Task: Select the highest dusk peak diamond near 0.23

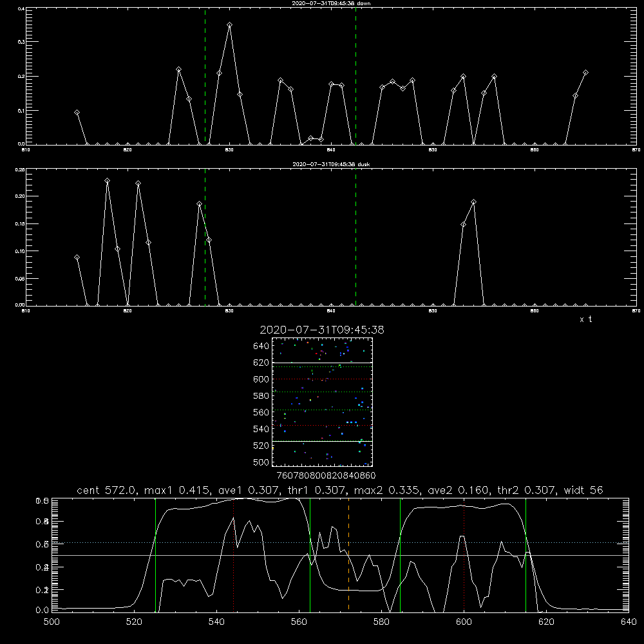Action: point(107,181)
